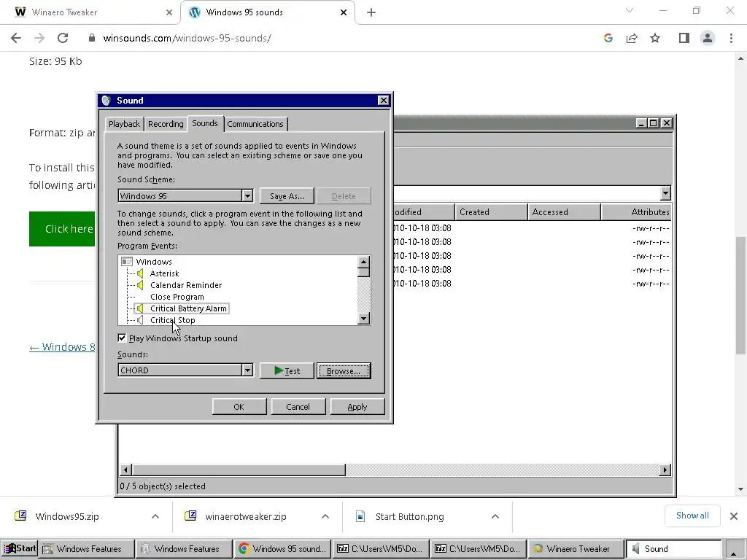Enable Play Windows Startup sound checkbox
747x560 pixels.
click(x=122, y=338)
